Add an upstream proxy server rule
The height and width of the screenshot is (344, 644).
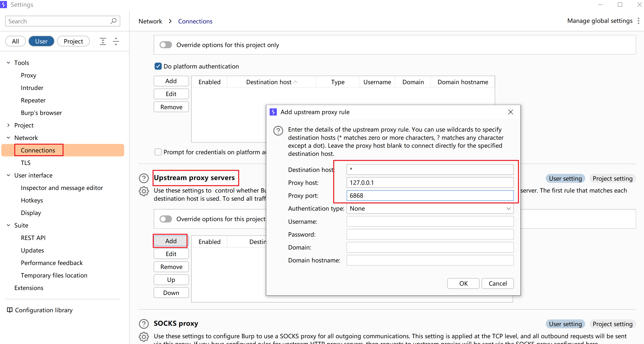pyautogui.click(x=171, y=241)
